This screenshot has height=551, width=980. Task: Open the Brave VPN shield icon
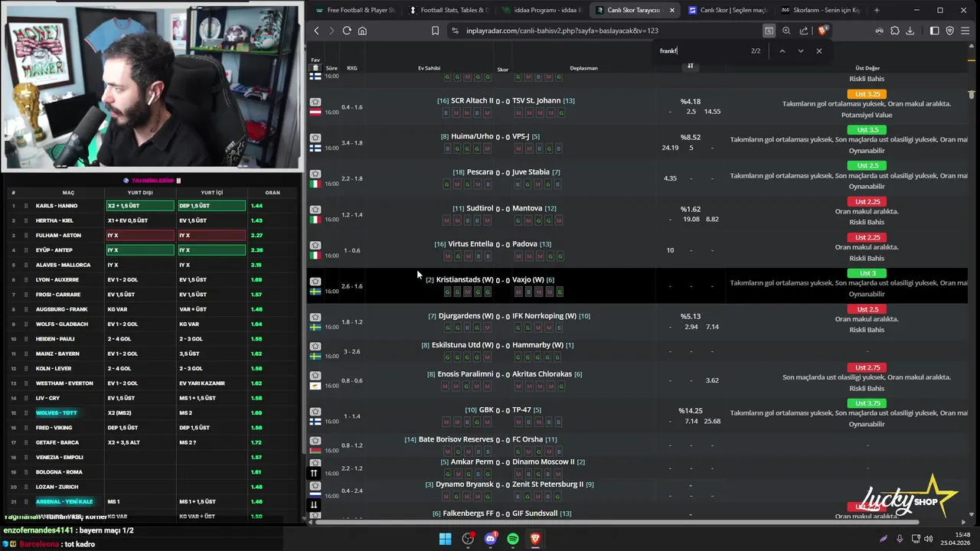coord(950,31)
